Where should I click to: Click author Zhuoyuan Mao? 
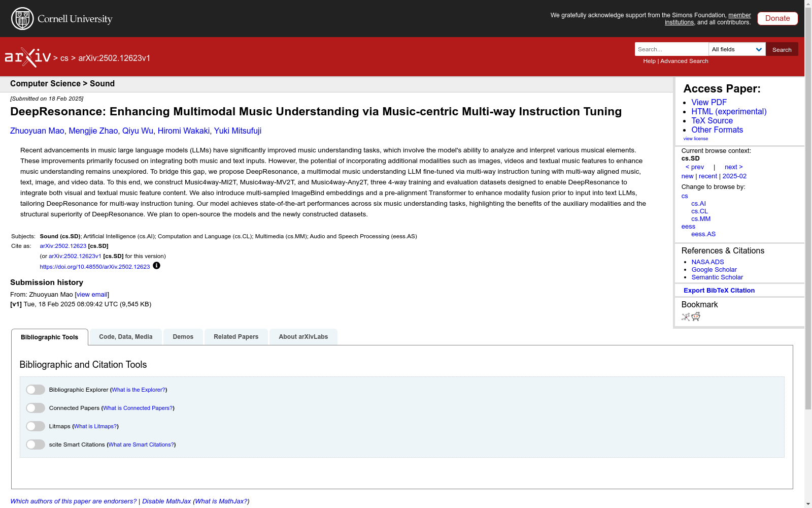pyautogui.click(x=37, y=131)
